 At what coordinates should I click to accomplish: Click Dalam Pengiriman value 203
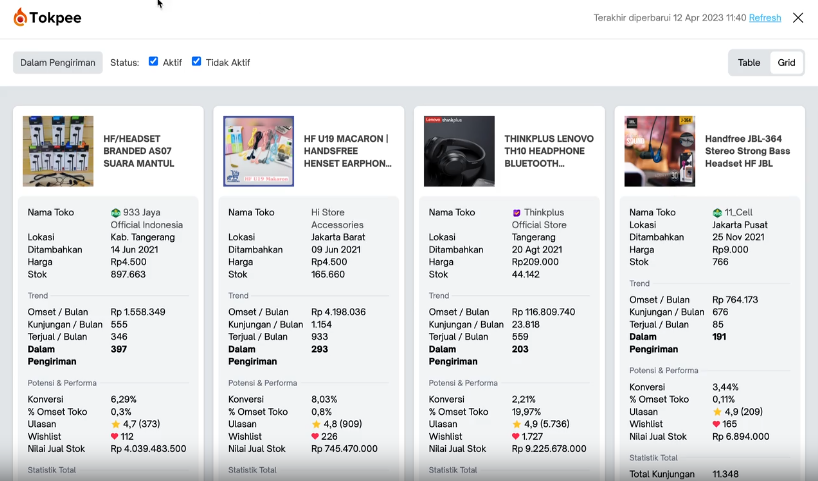tap(520, 349)
